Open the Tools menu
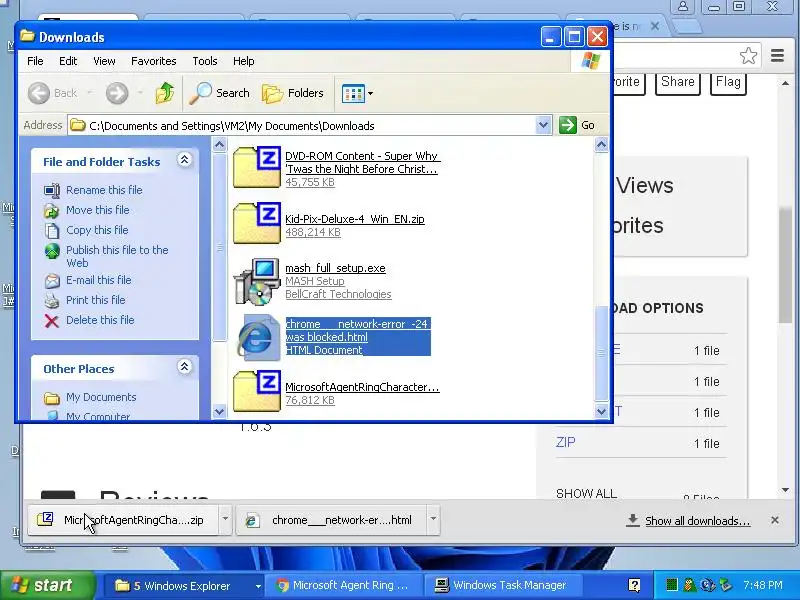The height and width of the screenshot is (600, 800). 205,61
